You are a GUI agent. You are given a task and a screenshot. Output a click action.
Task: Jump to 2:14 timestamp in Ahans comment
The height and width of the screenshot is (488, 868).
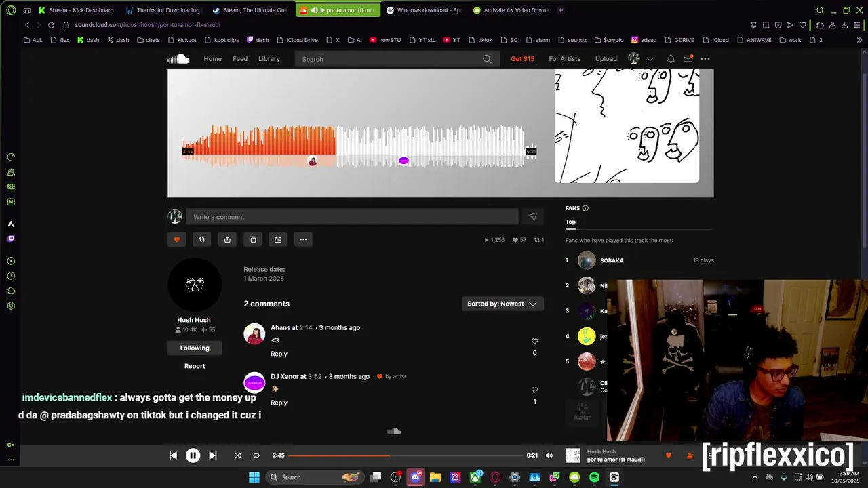[x=306, y=327]
